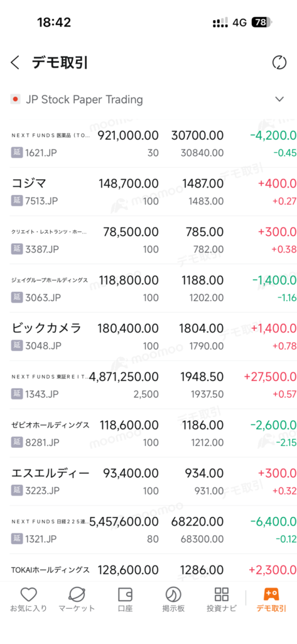Tap the refresh icon at top right
297x644 pixels.
pos(279,63)
